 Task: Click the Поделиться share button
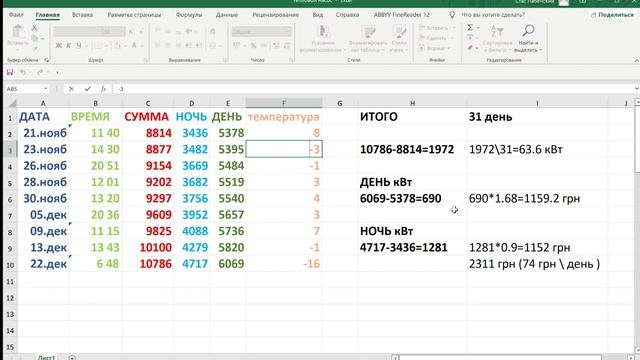click(613, 15)
